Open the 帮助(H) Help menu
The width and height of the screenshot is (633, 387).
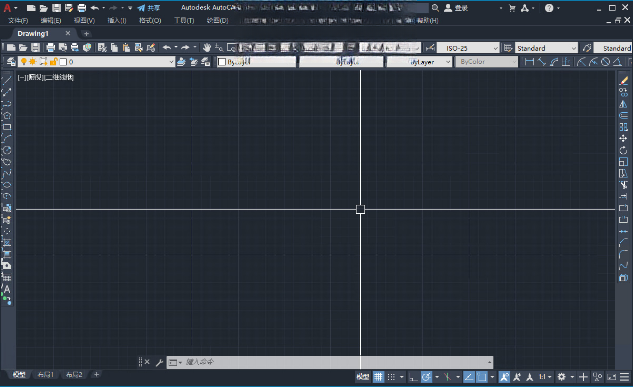(x=427, y=20)
